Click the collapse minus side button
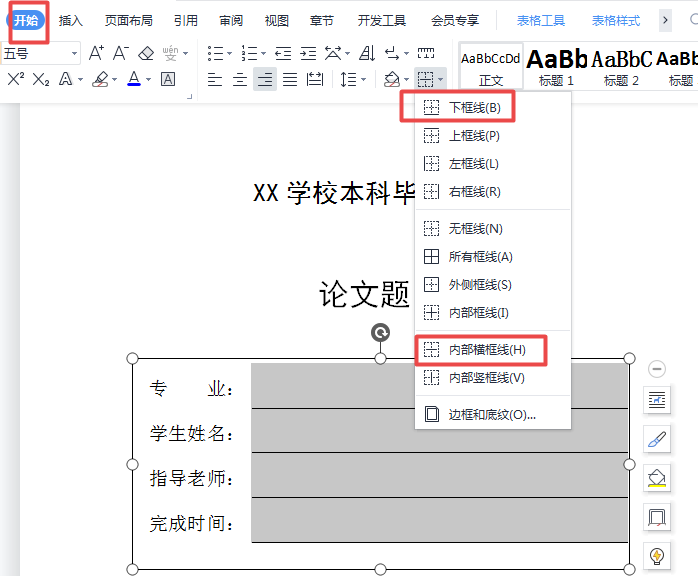This screenshot has height=576, width=698. click(657, 369)
